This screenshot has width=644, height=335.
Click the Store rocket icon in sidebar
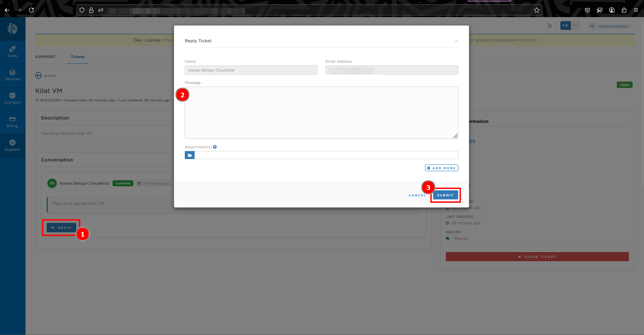pos(12,49)
